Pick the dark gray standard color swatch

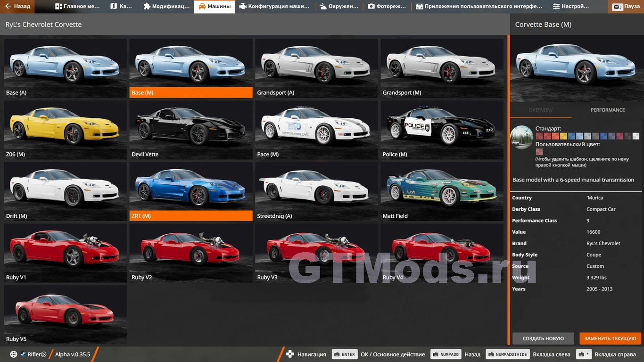coord(628,136)
